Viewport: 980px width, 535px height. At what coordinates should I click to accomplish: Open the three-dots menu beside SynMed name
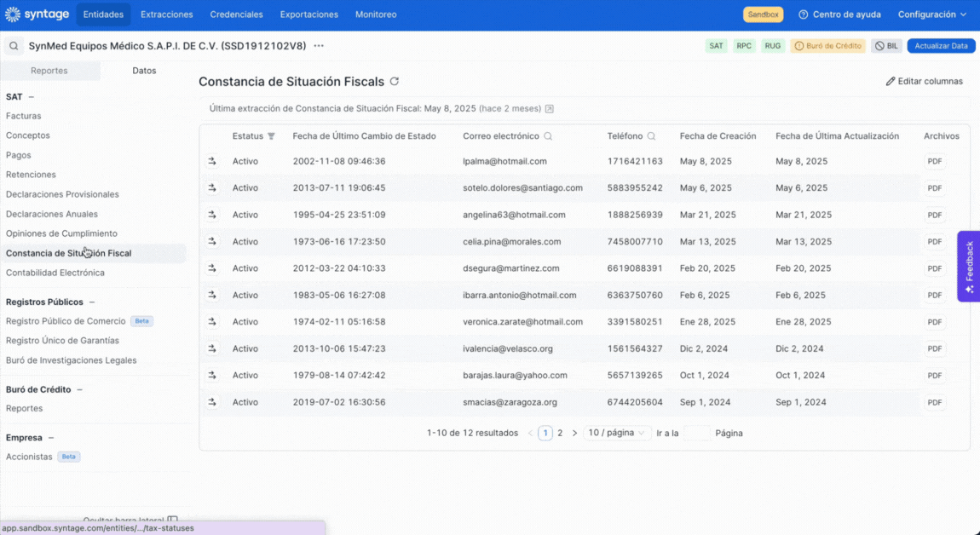pos(319,46)
